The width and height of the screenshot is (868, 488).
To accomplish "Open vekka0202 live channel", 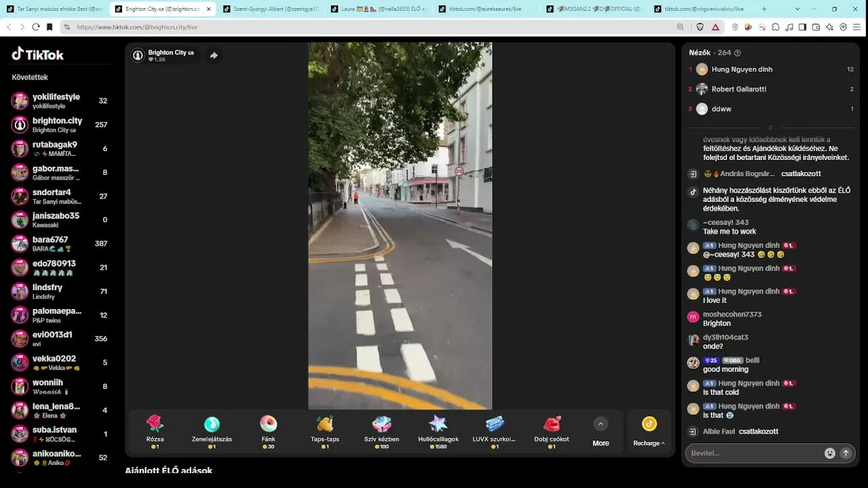I will 60,362.
